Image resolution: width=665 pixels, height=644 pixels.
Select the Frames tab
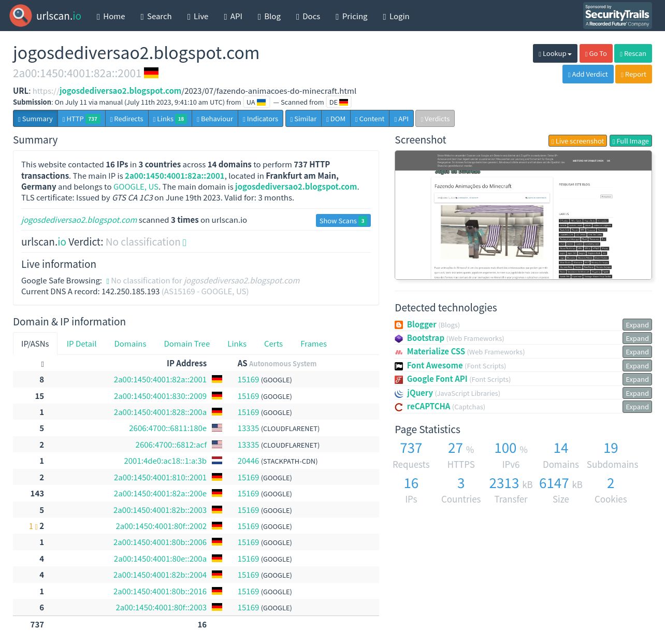[313, 344]
